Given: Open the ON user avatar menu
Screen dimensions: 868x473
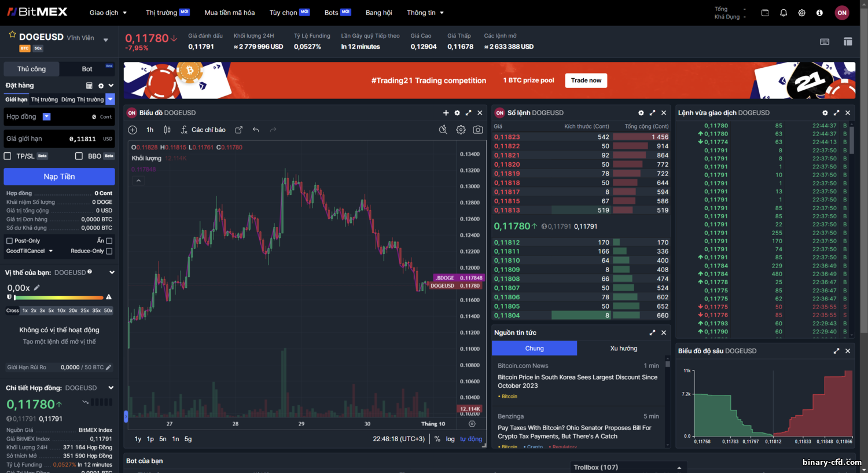Looking at the screenshot, I should pos(842,13).
